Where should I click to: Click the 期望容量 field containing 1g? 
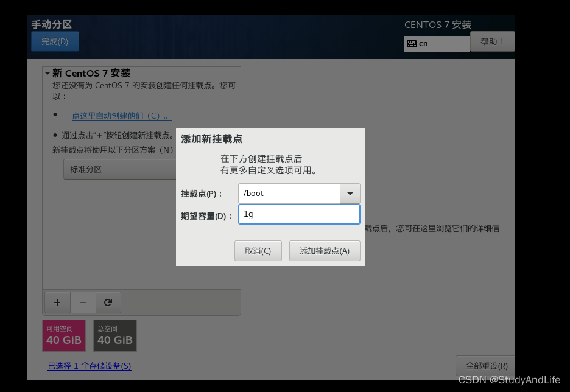299,214
